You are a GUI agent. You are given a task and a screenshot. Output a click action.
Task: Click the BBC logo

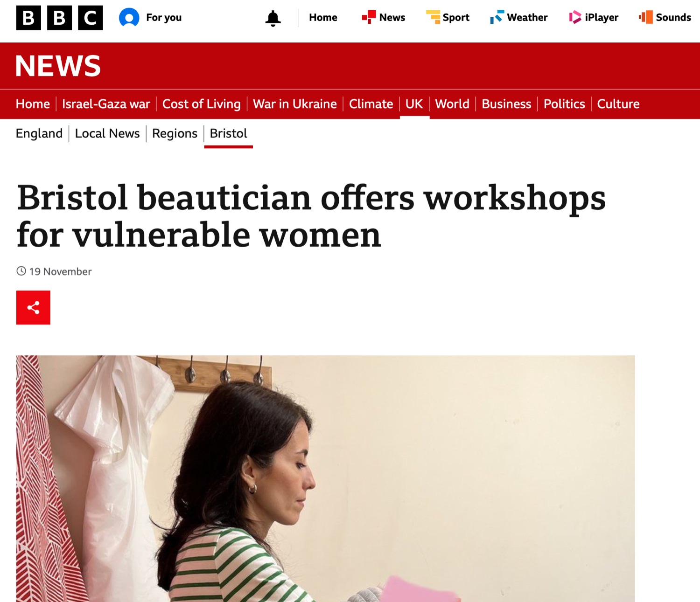[x=59, y=18]
